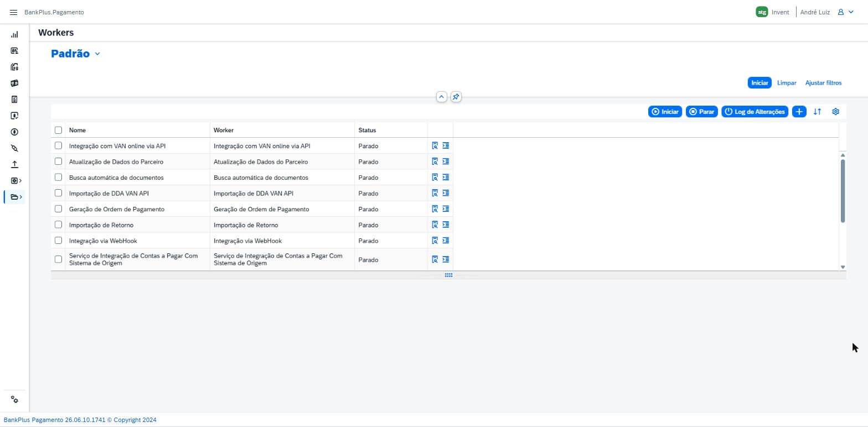Viewport: 868px width, 427px height.
Task: Click the Limpar filters link
Action: tap(787, 83)
